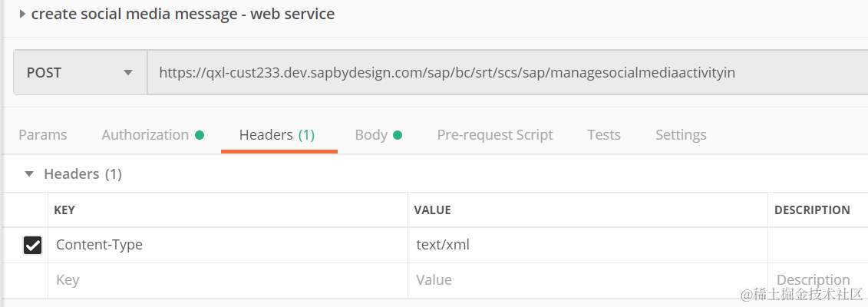Image resolution: width=868 pixels, height=307 pixels.
Task: Click the Content-Type row description cell
Action: click(x=817, y=246)
